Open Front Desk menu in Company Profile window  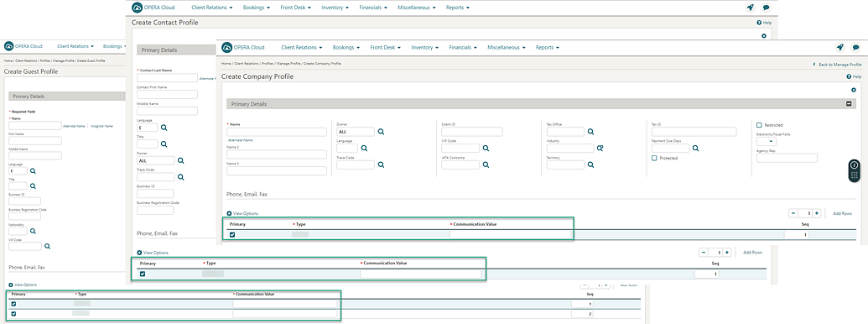[x=385, y=48]
